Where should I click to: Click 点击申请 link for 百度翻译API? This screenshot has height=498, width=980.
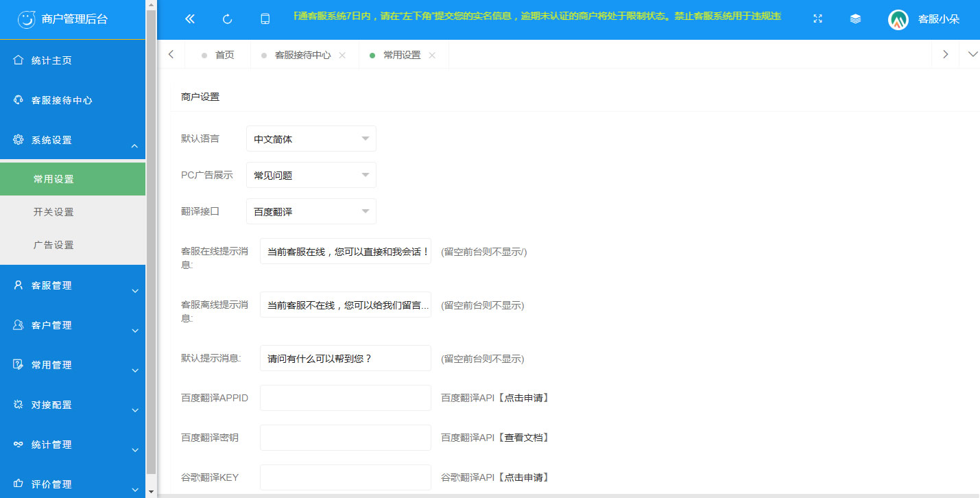525,398
